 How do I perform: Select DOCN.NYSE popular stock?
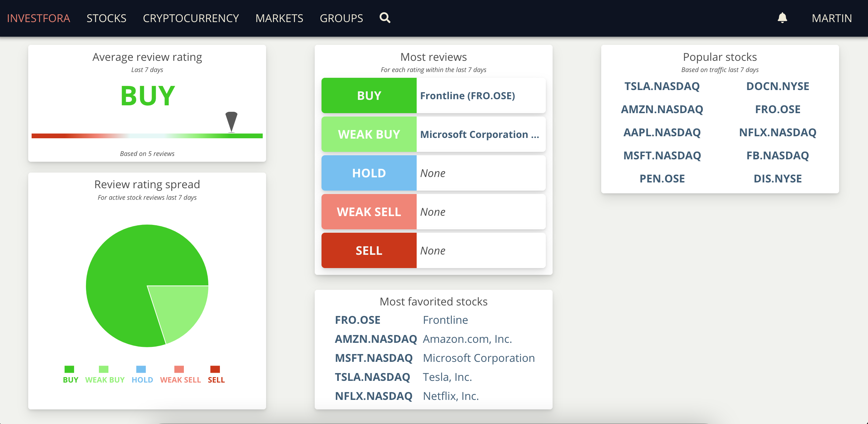coord(778,86)
